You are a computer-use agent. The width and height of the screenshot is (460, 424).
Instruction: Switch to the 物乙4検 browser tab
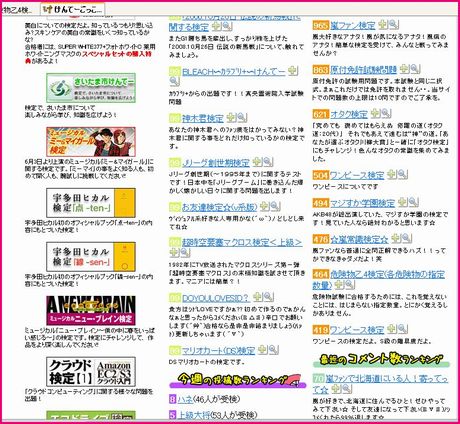coord(17,10)
